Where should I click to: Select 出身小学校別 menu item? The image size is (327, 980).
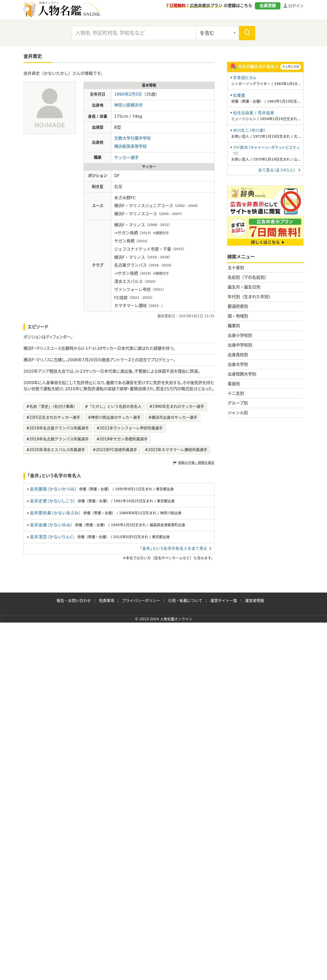(x=265, y=336)
